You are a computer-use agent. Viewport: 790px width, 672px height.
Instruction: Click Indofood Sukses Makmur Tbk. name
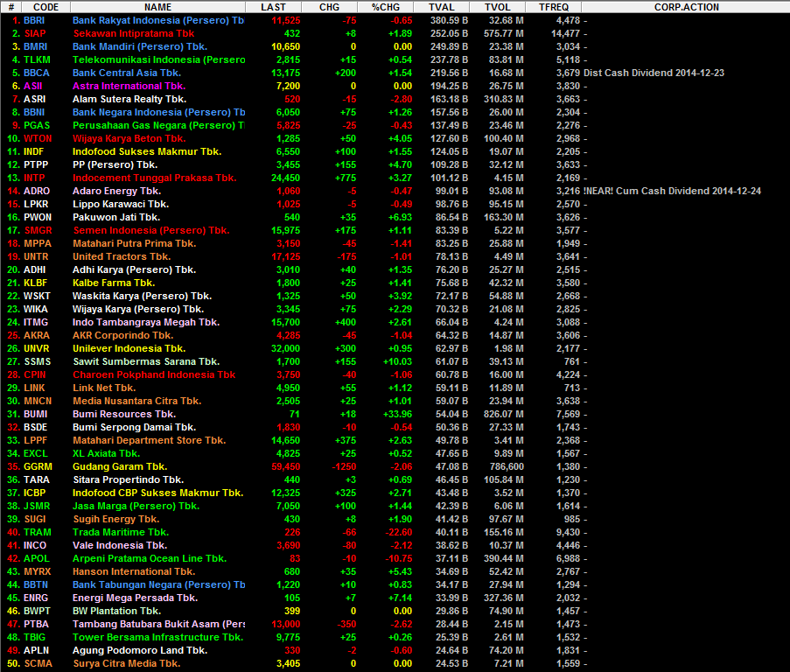click(147, 151)
